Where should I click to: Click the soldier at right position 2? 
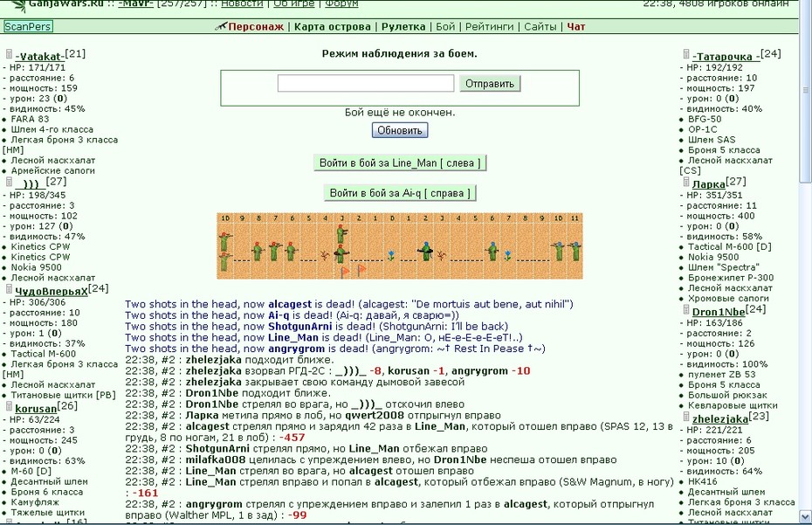click(x=425, y=251)
